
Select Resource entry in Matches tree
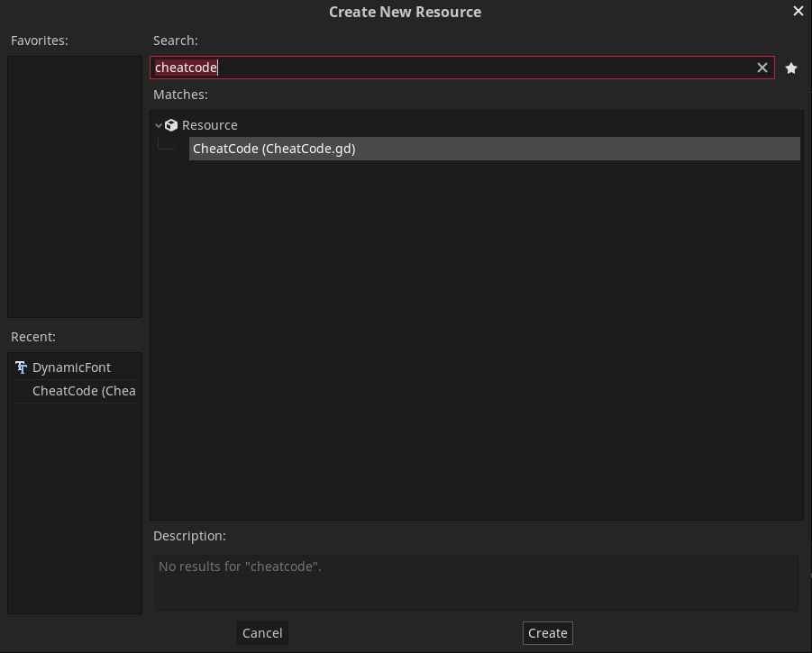pos(209,125)
